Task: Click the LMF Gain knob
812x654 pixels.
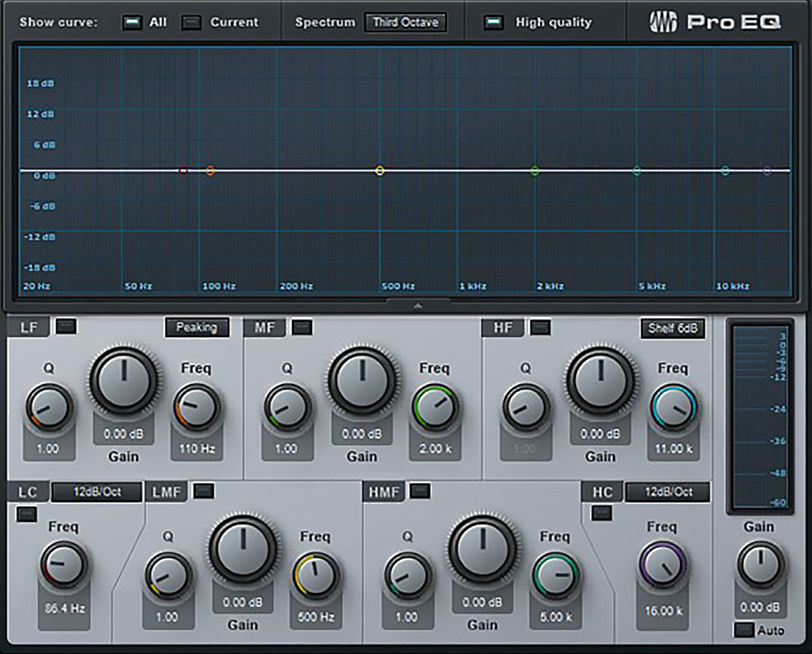Action: pos(243,549)
